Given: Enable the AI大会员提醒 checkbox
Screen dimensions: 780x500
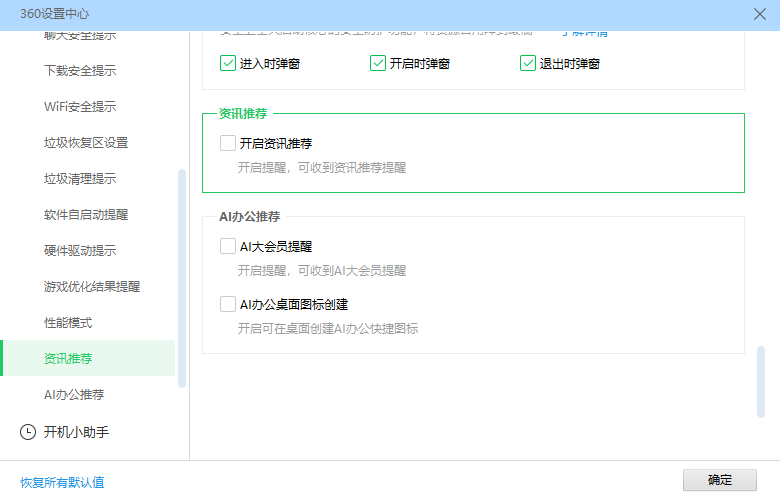Looking at the screenshot, I should [228, 246].
